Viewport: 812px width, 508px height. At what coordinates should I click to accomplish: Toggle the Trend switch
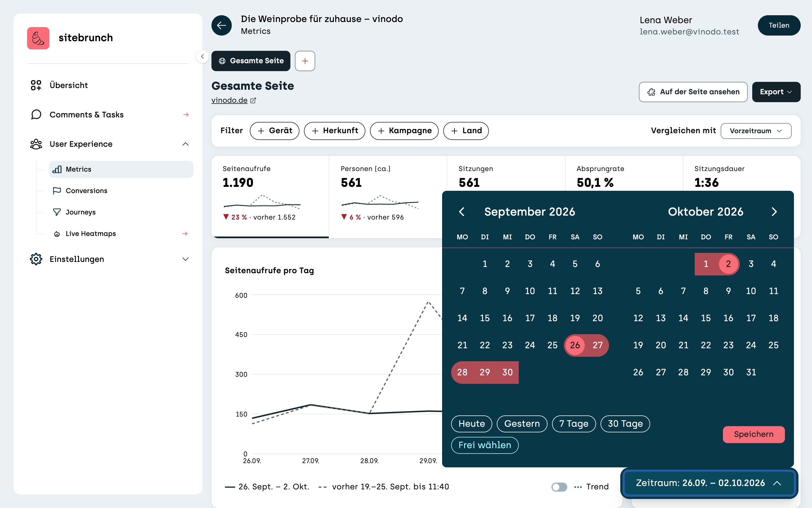(559, 487)
